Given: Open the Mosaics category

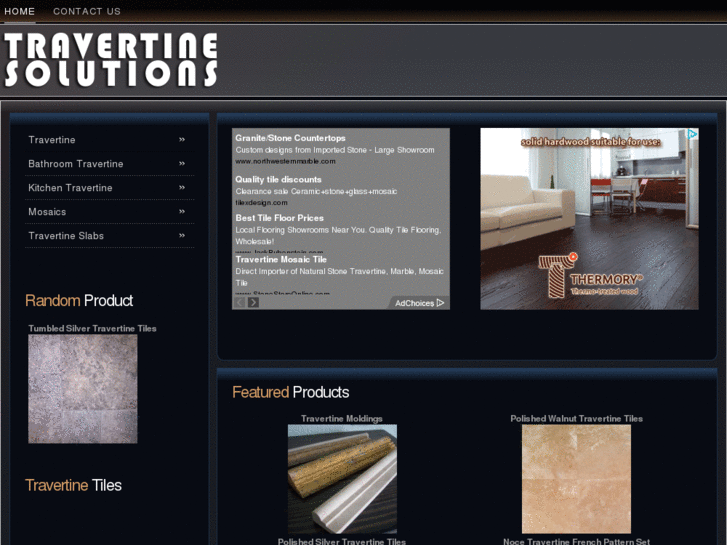Looking at the screenshot, I should 47,212.
